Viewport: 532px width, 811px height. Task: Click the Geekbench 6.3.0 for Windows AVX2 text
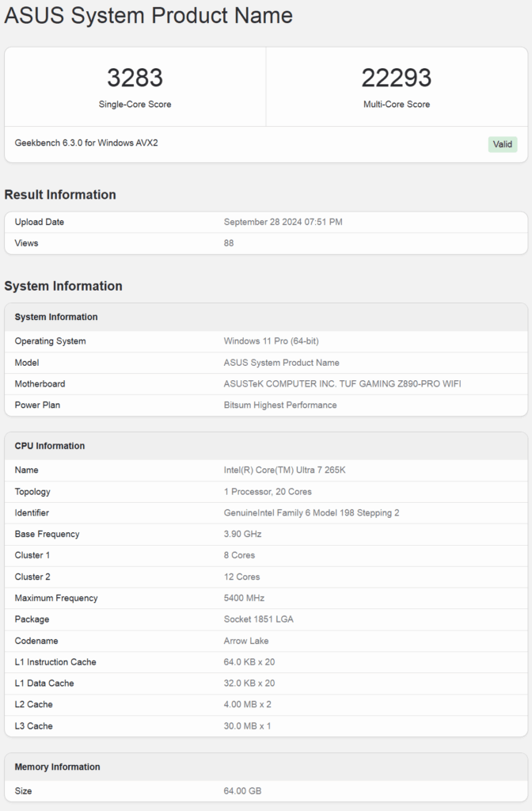tap(86, 143)
